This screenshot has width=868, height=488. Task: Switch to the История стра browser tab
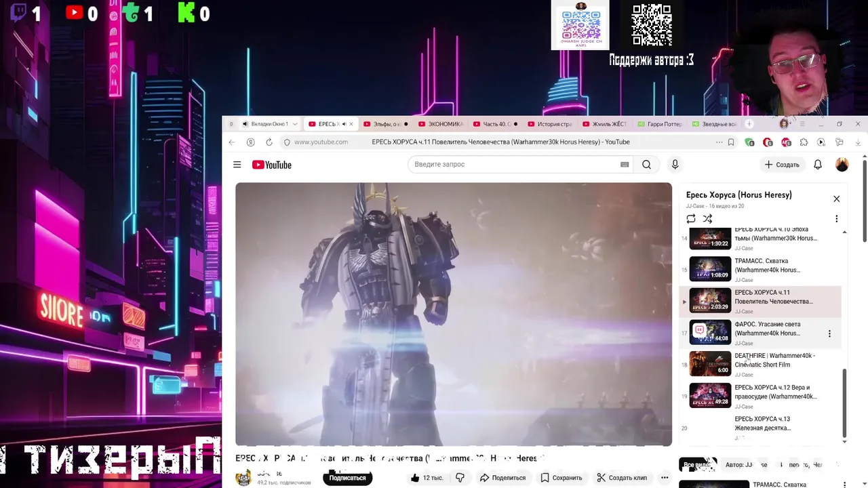[551, 124]
